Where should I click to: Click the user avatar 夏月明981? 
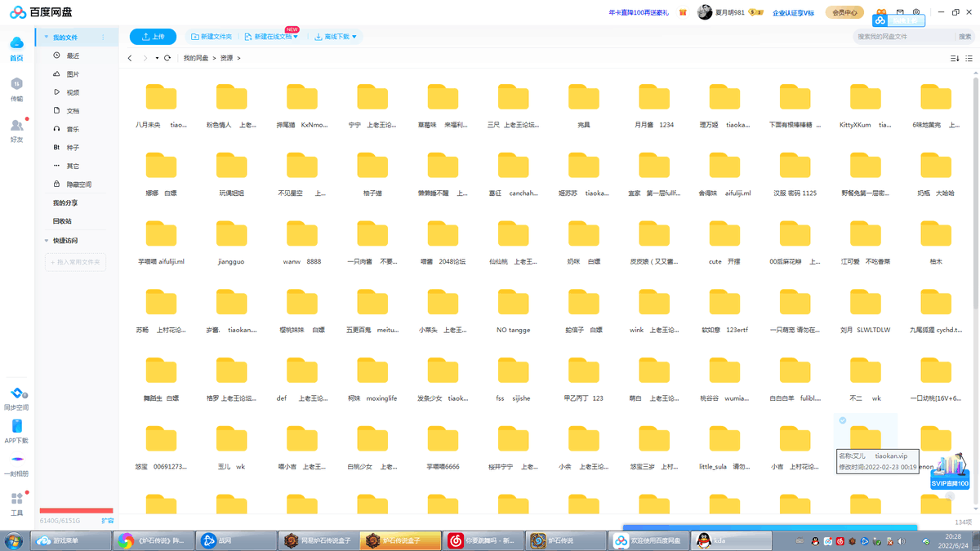[705, 12]
